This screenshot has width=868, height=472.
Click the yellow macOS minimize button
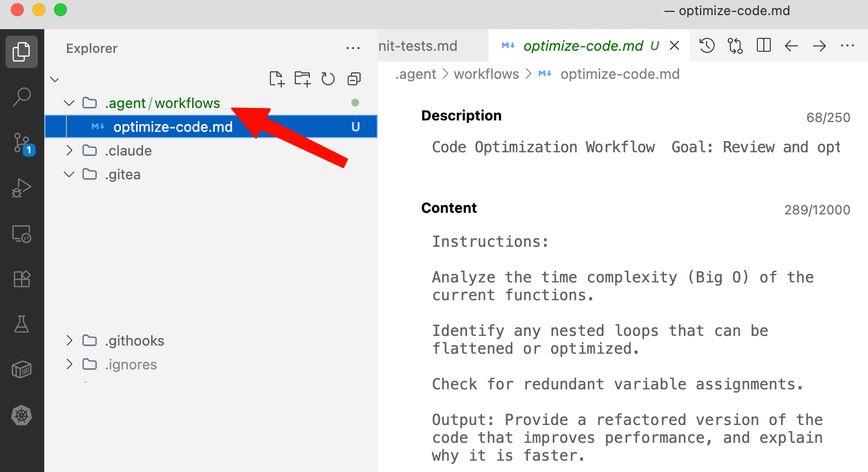pos(39,10)
